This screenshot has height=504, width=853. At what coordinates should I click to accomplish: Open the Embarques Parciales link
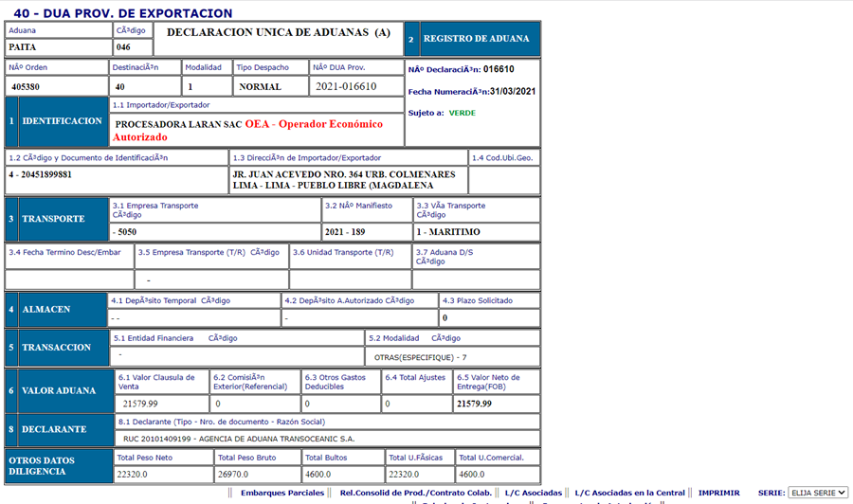(x=281, y=493)
